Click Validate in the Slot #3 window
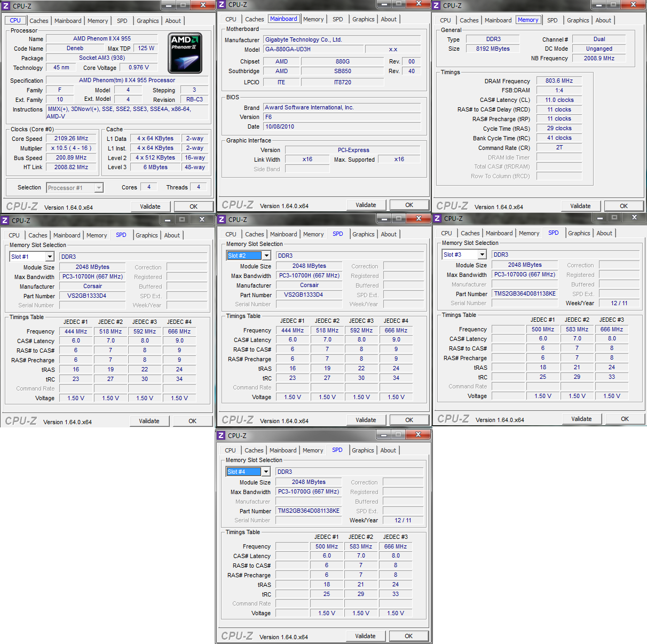This screenshot has width=647, height=644. 581,419
